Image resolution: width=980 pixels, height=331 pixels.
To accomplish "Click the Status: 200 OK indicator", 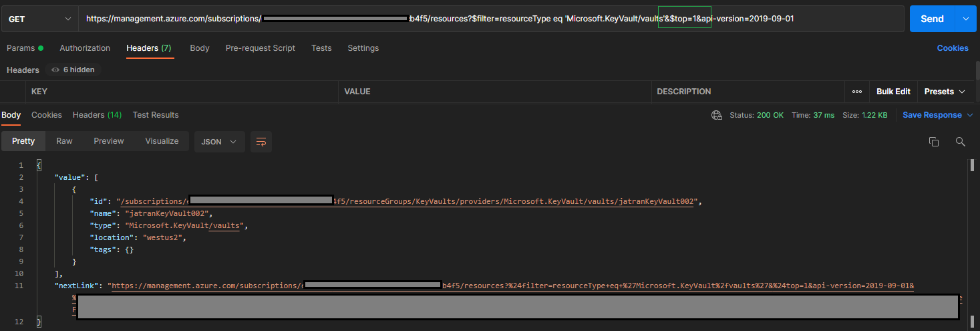I will coord(756,115).
